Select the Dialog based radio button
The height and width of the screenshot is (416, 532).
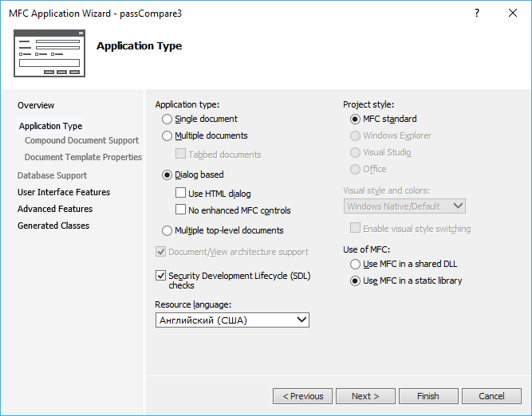click(167, 175)
